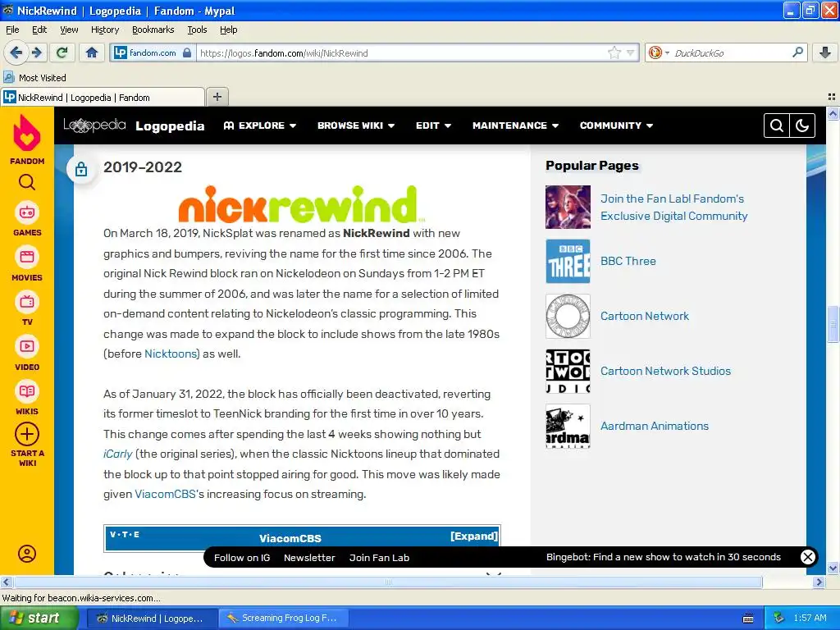The image size is (840, 630).
Task: Toggle dark mode with the moon icon
Action: [802, 126]
